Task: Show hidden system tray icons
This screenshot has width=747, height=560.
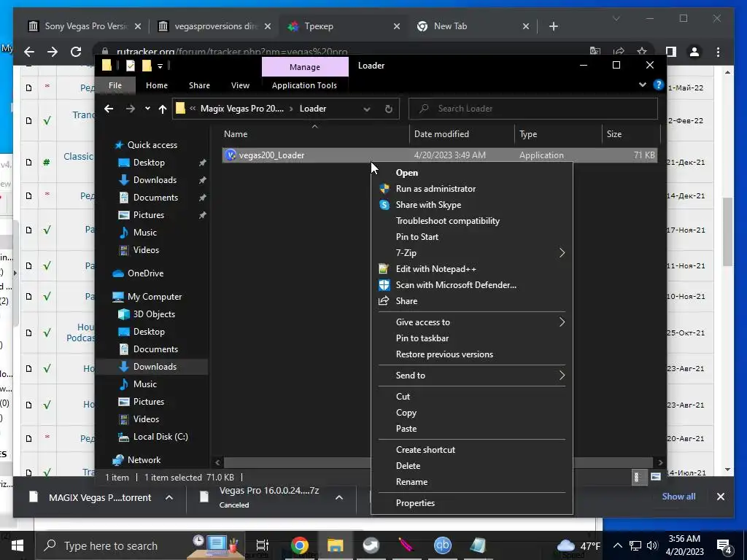Action: click(617, 545)
